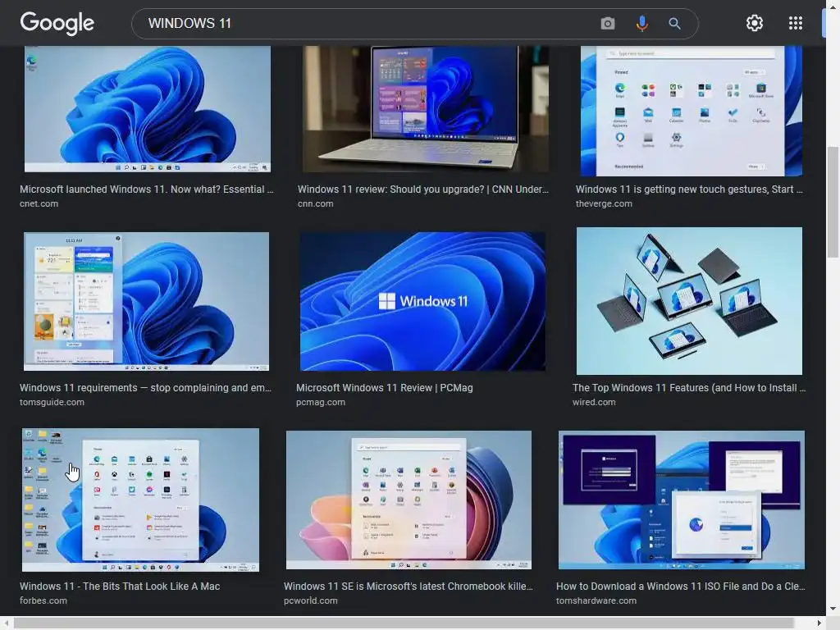Click the cnet.com source label
Image resolution: width=840 pixels, height=630 pixels.
[x=39, y=203]
